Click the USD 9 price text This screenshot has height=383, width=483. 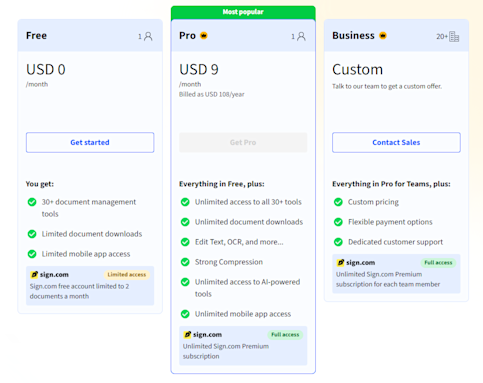199,70
